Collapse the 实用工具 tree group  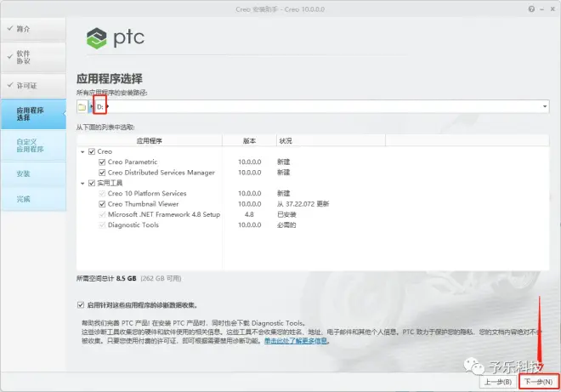(82, 184)
